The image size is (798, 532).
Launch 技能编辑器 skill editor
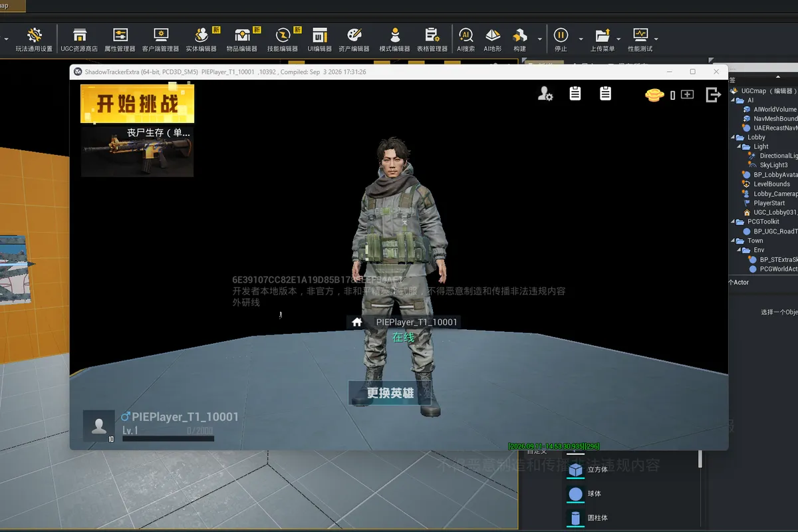283,40
